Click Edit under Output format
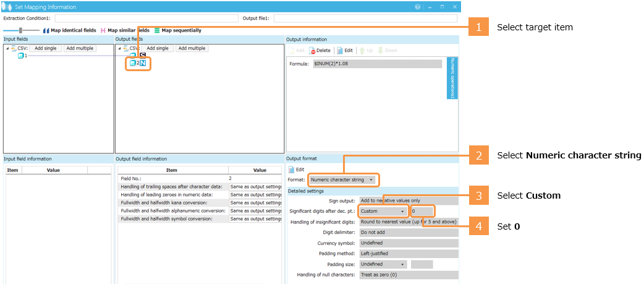 296,170
